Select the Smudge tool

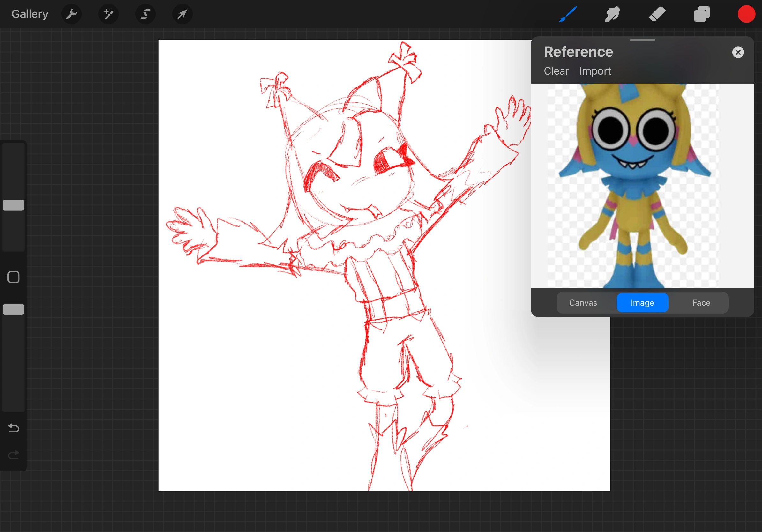pyautogui.click(x=612, y=14)
